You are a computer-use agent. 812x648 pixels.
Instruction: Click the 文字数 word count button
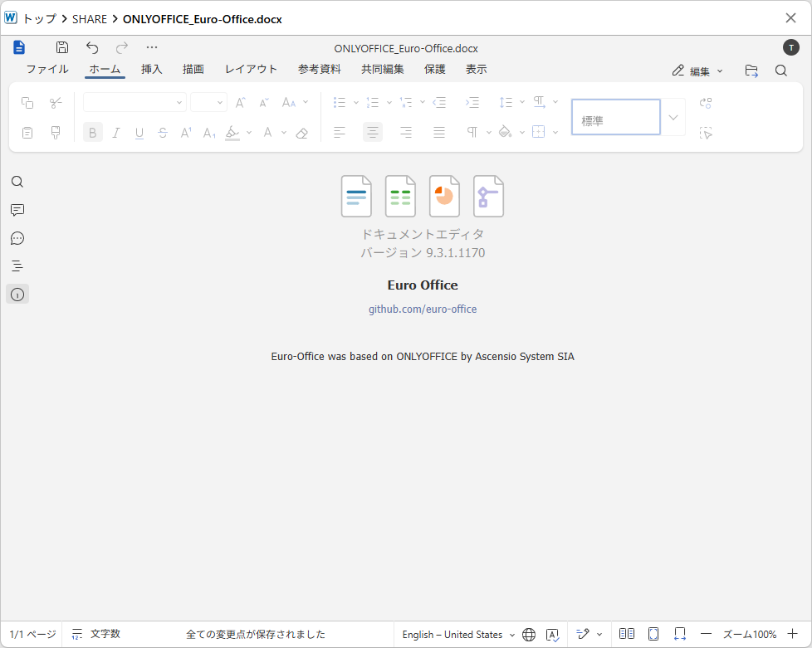coord(96,634)
